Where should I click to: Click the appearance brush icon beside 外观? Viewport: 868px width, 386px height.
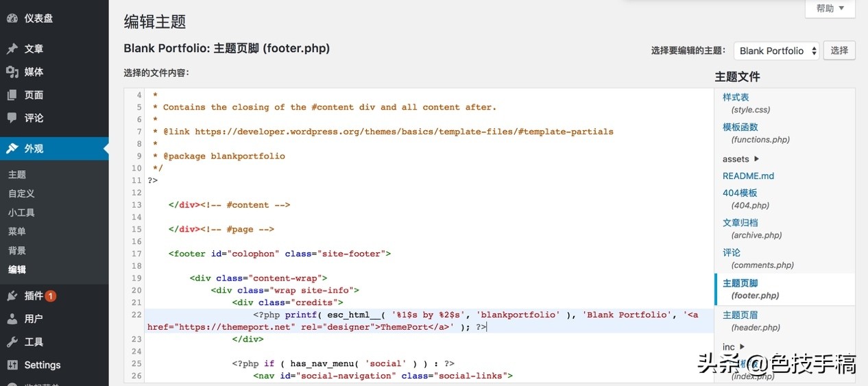coord(12,148)
